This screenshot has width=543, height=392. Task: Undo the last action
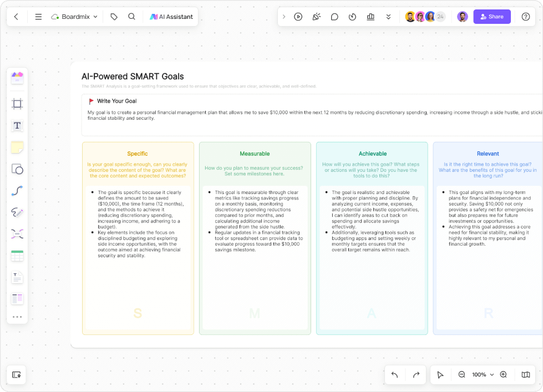394,375
